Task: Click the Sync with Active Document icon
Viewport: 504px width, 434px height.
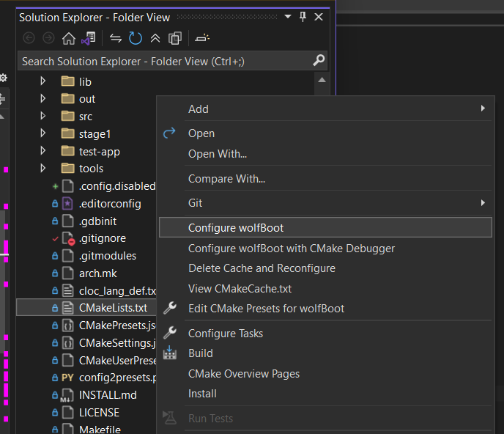Action: click(x=116, y=38)
